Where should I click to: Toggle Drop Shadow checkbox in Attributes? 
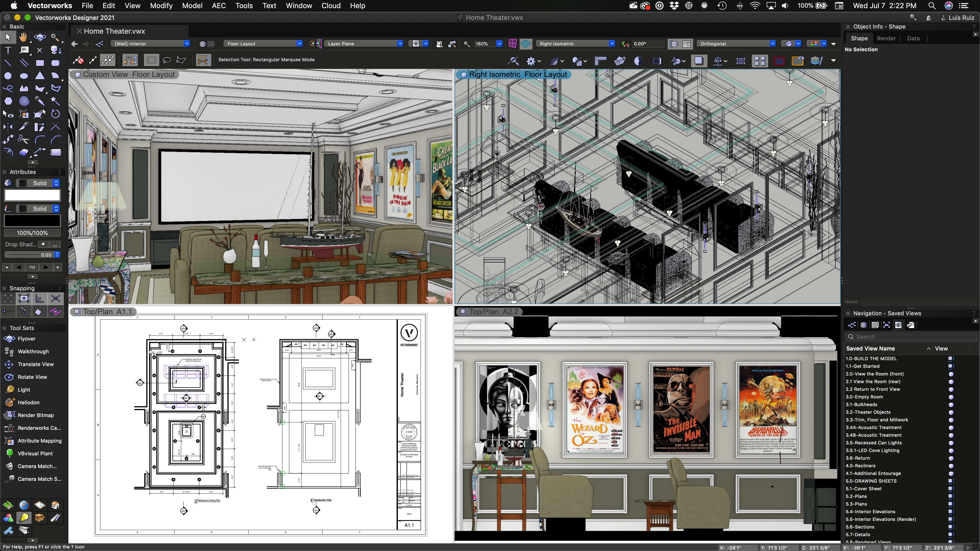click(x=43, y=244)
